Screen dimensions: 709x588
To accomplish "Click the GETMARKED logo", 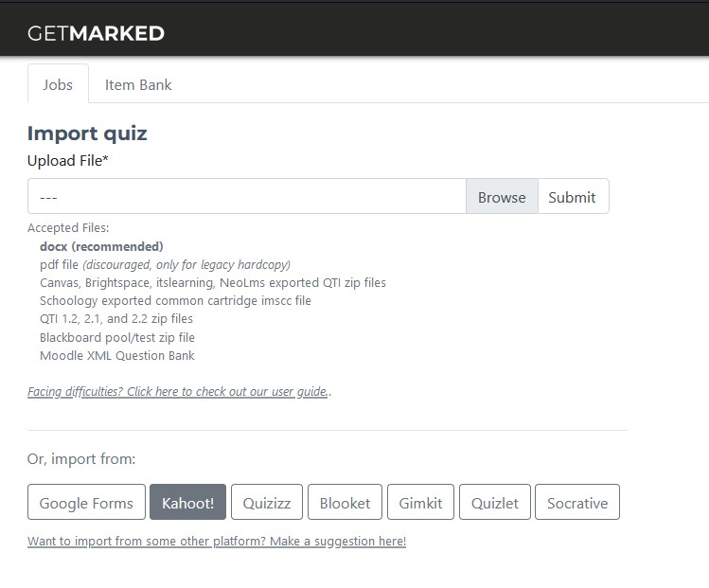I will point(96,33).
